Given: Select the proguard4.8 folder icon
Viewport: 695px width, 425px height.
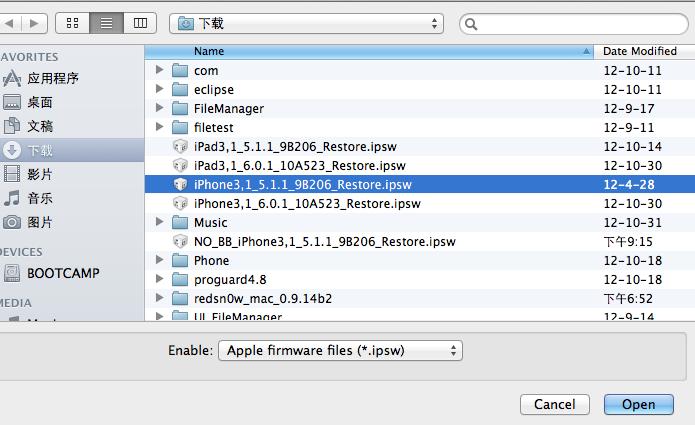Looking at the screenshot, I should click(x=180, y=280).
